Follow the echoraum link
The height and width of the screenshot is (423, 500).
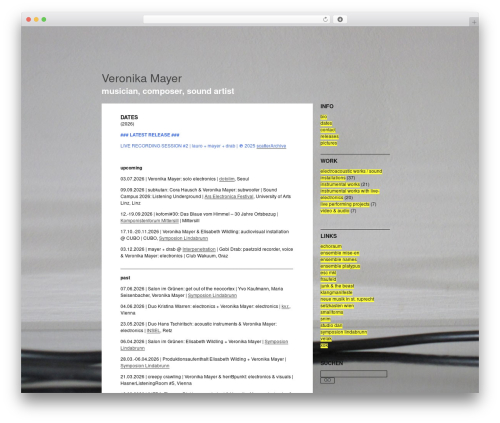pos(331,246)
